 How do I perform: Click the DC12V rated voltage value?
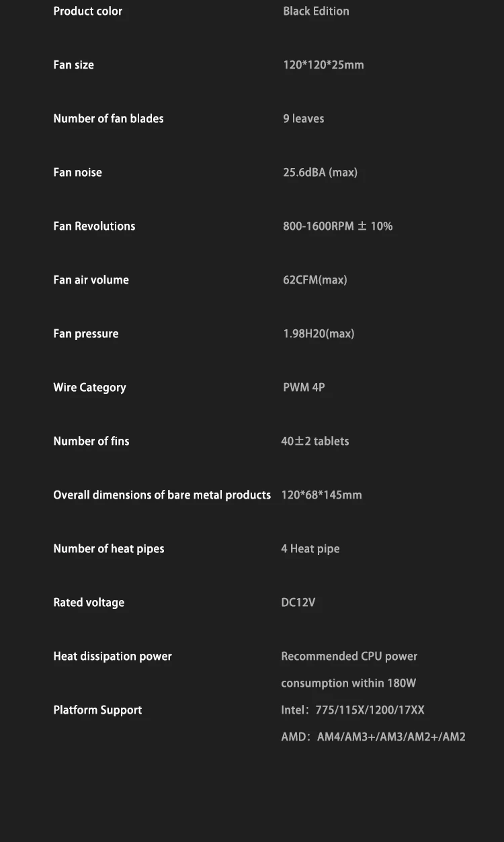point(298,603)
